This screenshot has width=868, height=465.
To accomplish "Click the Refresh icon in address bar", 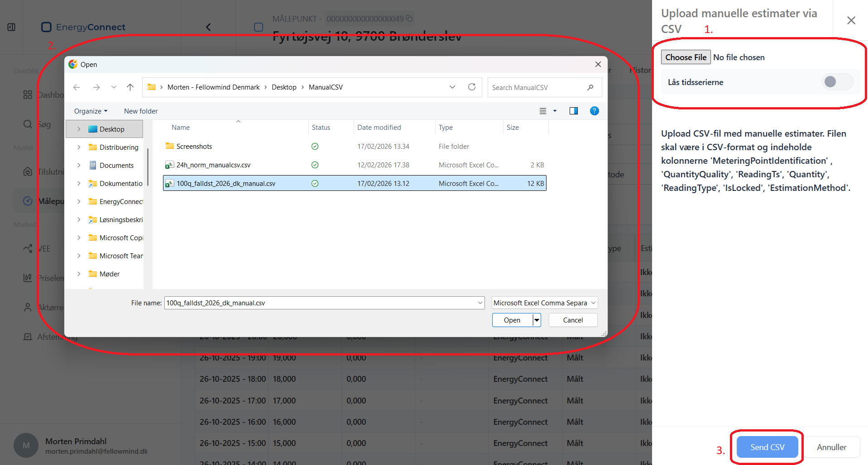I will [472, 87].
